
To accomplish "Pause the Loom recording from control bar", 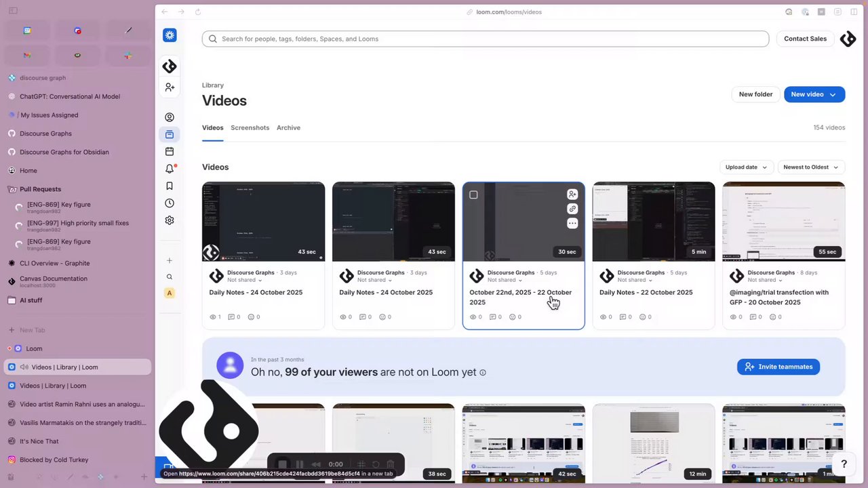I will coord(300,464).
